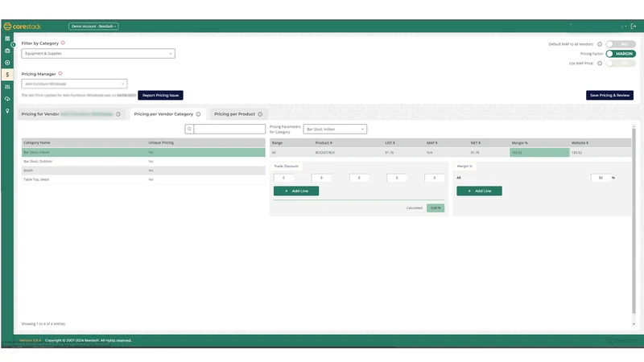The image size is (644, 362).
Task: Toggle the Use MAP Price switch
Action: (621, 64)
